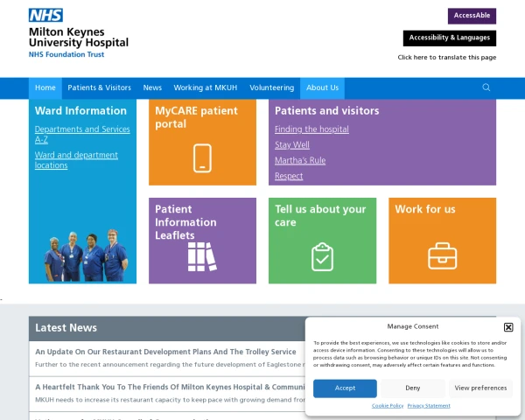Open the Cookie Policy link
525x420 pixels.
(x=388, y=406)
